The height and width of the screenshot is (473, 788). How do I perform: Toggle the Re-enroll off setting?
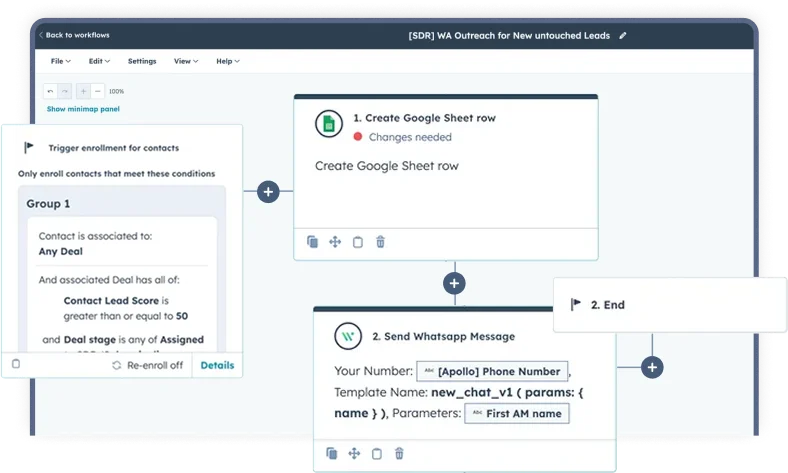[147, 365]
